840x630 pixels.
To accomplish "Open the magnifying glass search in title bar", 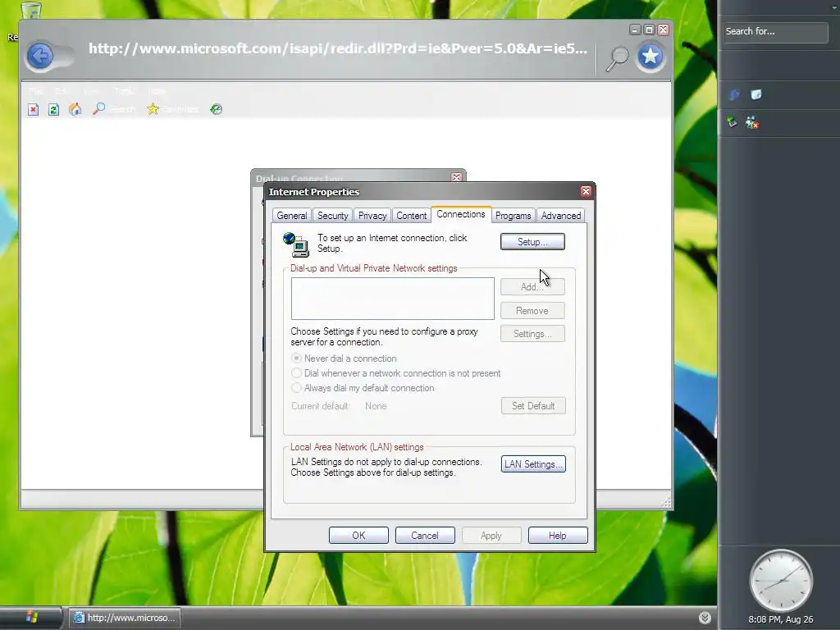I will point(617,58).
